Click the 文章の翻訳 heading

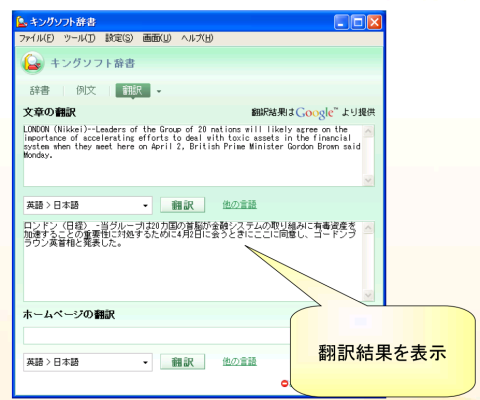pos(49,112)
